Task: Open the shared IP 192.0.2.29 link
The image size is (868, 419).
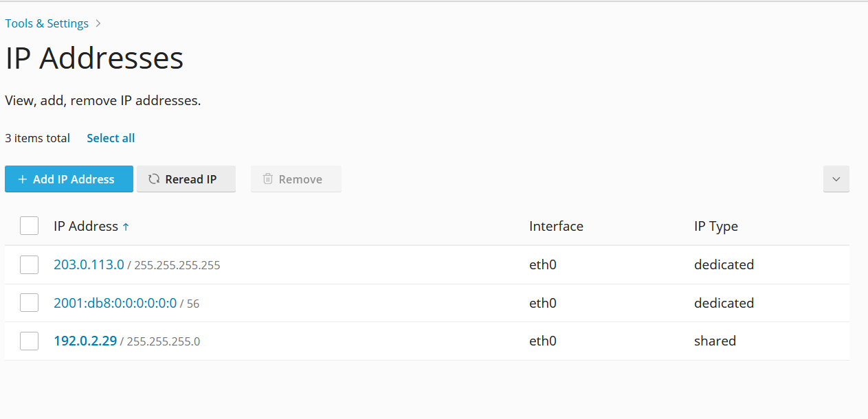Action: click(85, 341)
